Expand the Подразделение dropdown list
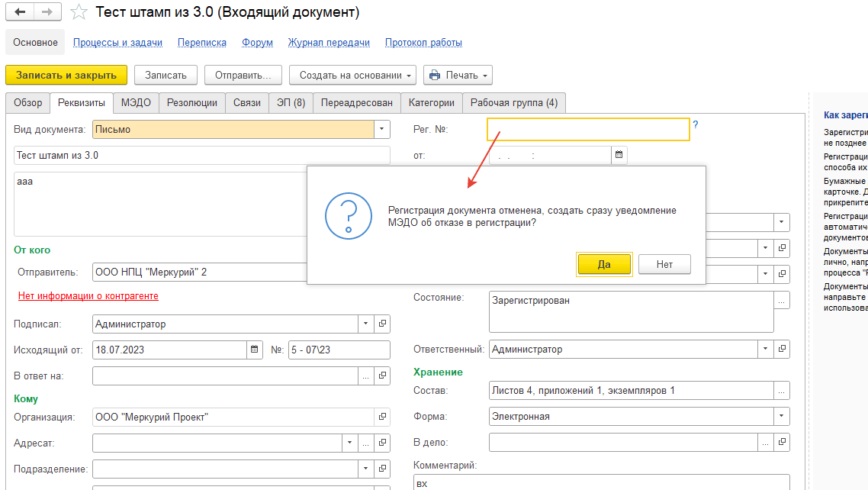Image resolution: width=868 pixels, height=490 pixels. pos(365,469)
